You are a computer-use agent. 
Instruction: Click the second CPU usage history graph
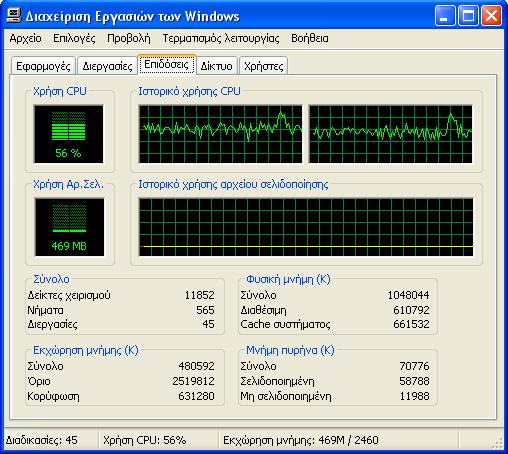(x=391, y=134)
